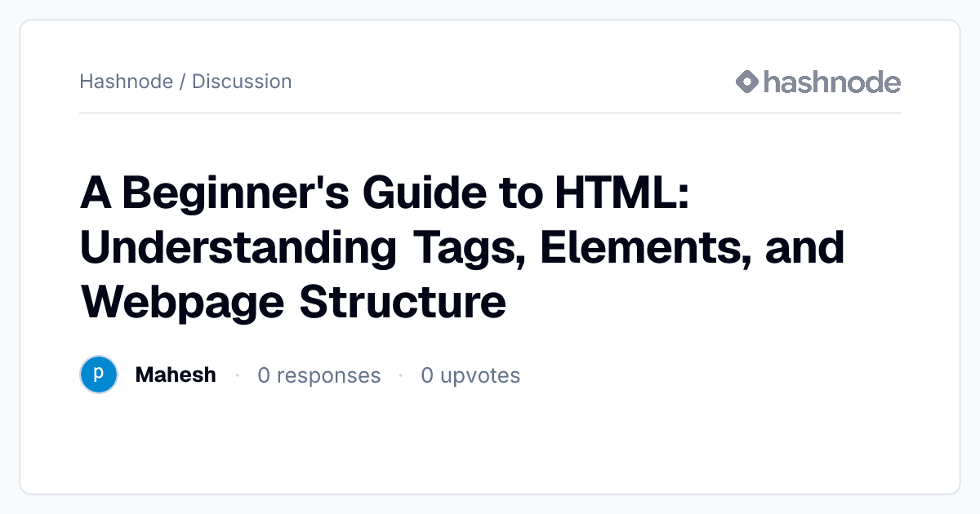Image resolution: width=980 pixels, height=514 pixels.
Task: Open the "0 responses" count
Action: (319, 375)
